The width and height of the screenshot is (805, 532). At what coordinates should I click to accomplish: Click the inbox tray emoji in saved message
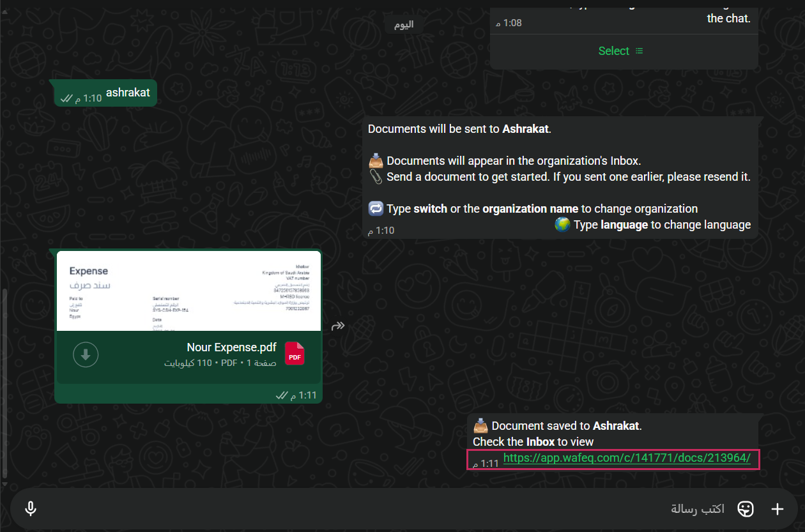(x=480, y=426)
